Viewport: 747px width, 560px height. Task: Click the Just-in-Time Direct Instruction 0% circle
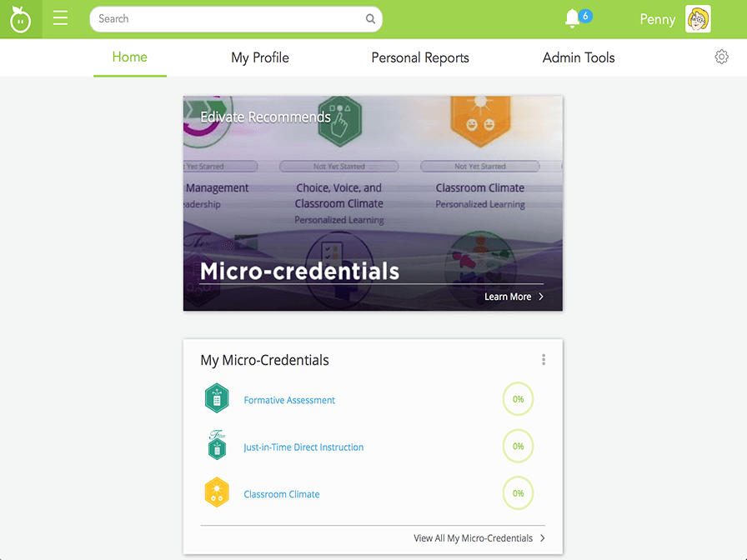pos(518,446)
